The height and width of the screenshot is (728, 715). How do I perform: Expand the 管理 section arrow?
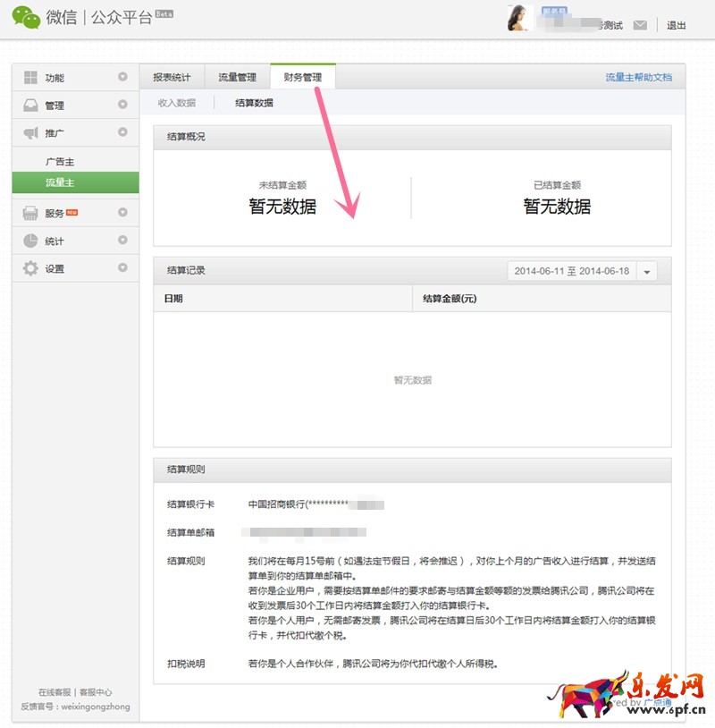tap(122, 106)
